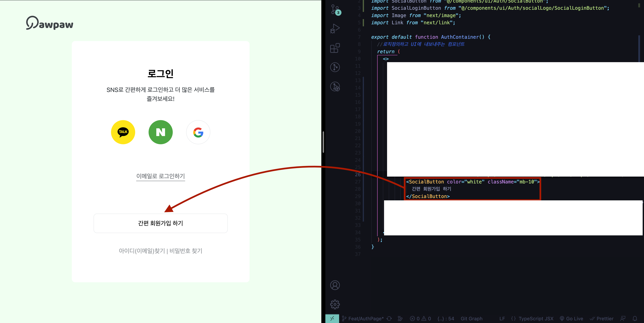This screenshot has width=644, height=323.
Task: Open the Run and Debug panel
Action: point(335,28)
